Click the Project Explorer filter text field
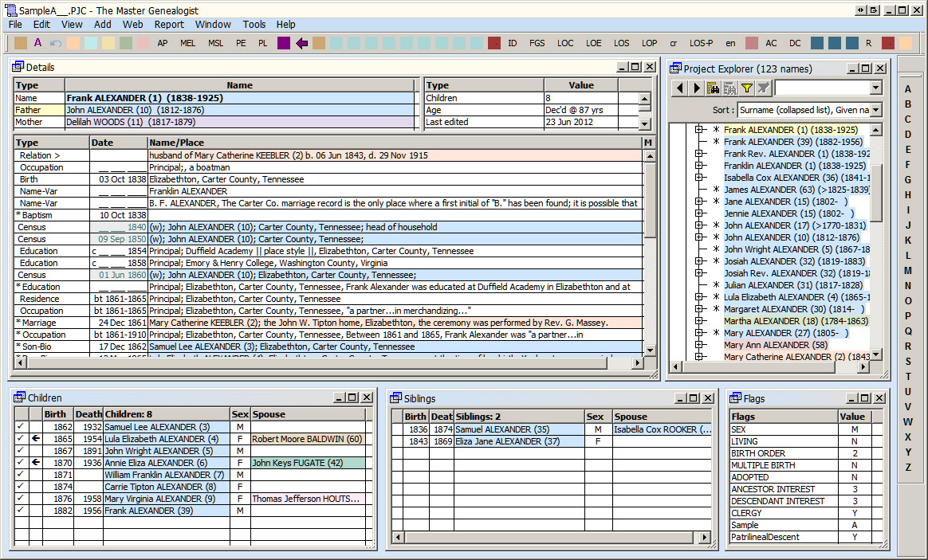 (x=821, y=88)
